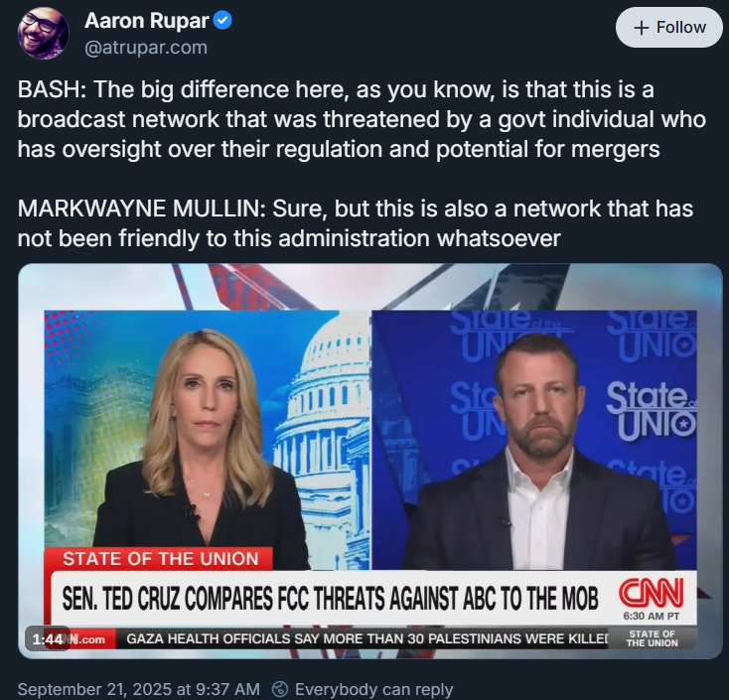729x700 pixels.
Task: Click the red State of the Union banner
Action: [x=159, y=559]
